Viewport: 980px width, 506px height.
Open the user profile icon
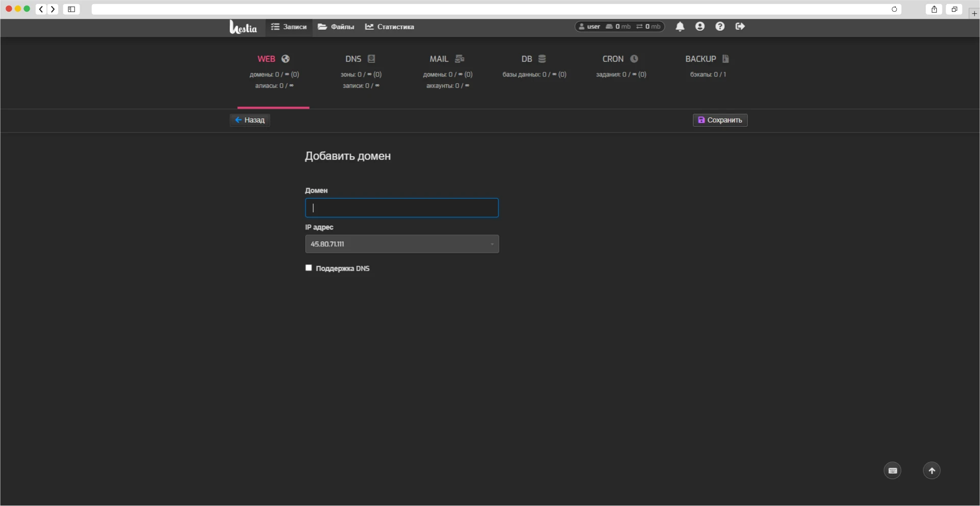click(x=699, y=27)
